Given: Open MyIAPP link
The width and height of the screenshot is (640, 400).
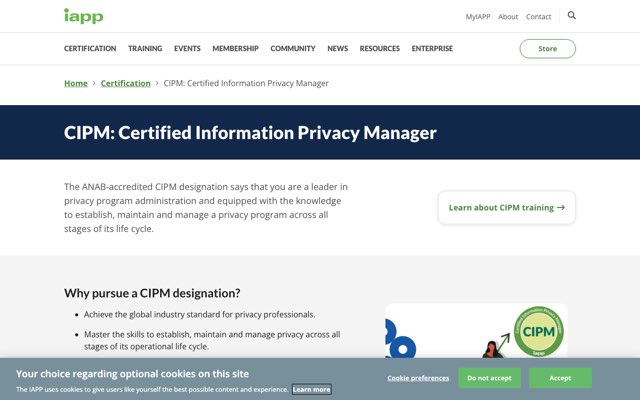Looking at the screenshot, I should [478, 17].
